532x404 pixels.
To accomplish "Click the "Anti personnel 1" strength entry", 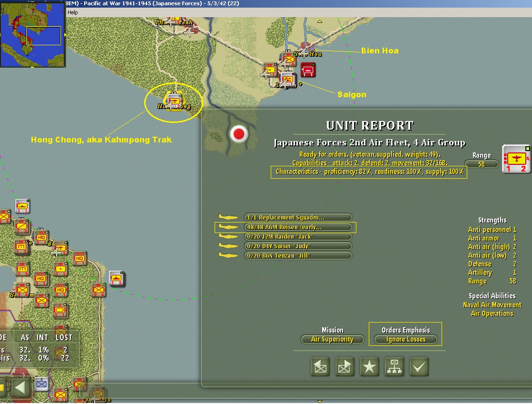I will pos(492,230).
